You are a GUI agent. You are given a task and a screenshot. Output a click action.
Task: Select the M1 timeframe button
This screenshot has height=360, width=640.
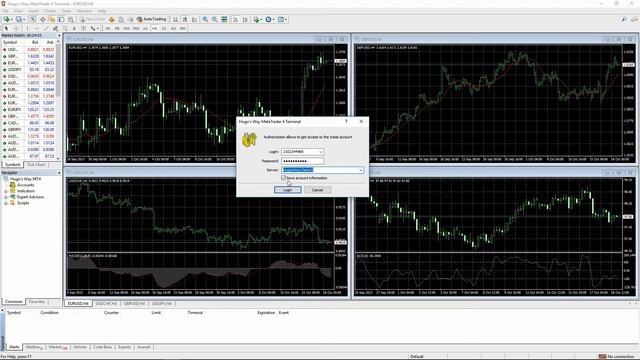tap(108, 29)
